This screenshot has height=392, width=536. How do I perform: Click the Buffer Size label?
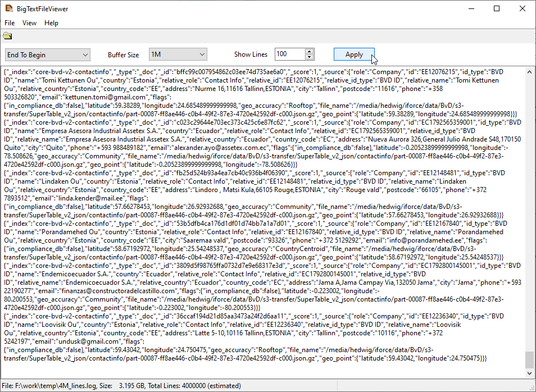point(123,54)
